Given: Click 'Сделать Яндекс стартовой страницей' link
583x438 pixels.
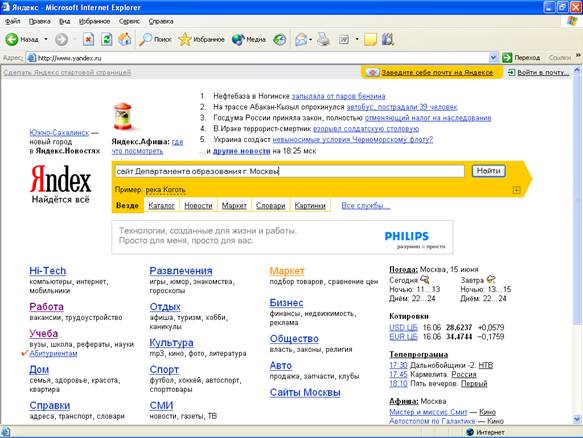Looking at the screenshot, I should (67, 72).
